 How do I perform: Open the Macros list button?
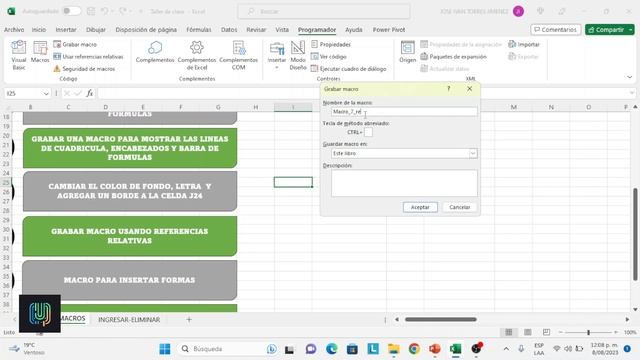[x=40, y=52]
